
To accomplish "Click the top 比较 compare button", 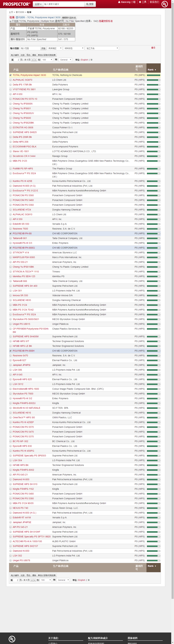I will pos(23,55).
